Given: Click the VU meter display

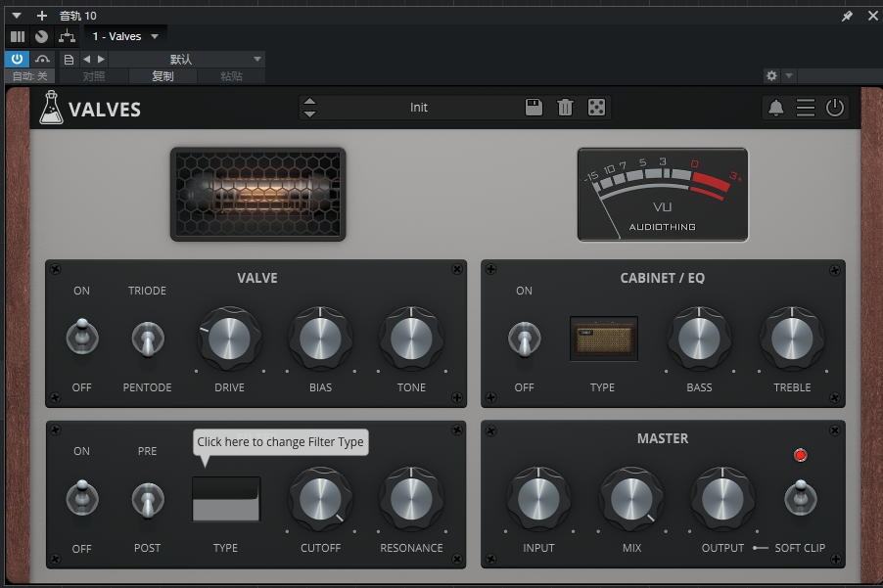Looking at the screenshot, I should 663,195.
